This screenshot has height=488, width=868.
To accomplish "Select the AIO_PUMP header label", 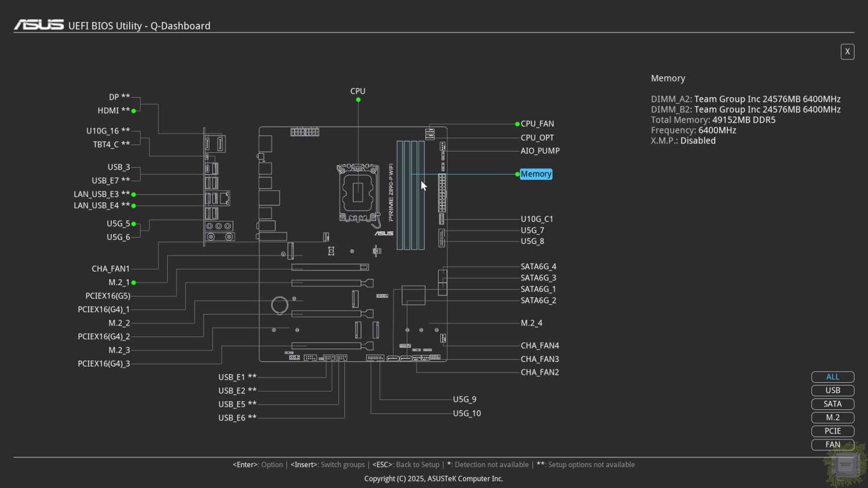I will pos(540,151).
